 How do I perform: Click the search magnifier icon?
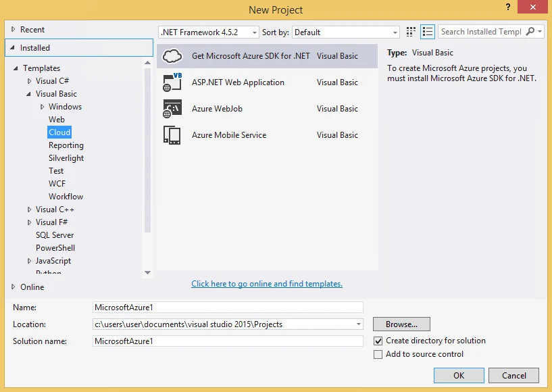[x=530, y=32]
